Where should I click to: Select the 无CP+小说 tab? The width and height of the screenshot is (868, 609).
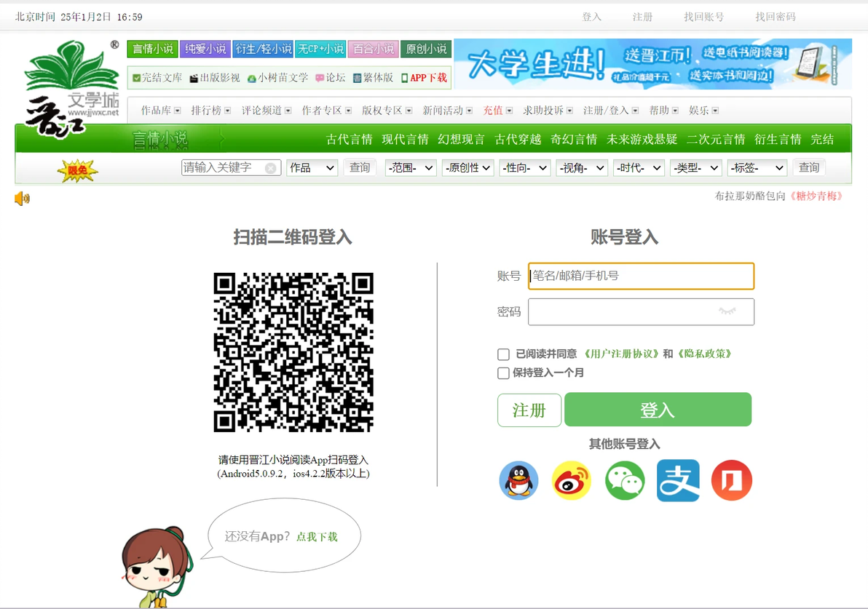pyautogui.click(x=320, y=49)
